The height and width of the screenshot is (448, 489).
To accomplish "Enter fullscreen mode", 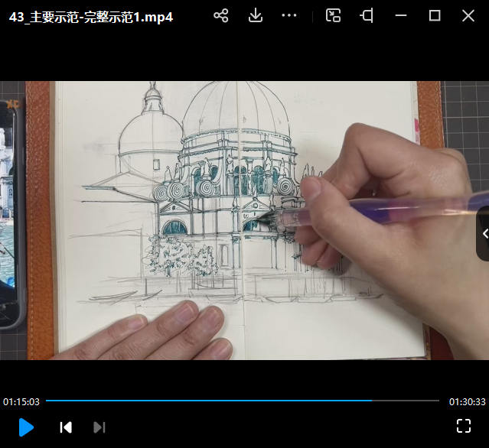I will coord(463,426).
